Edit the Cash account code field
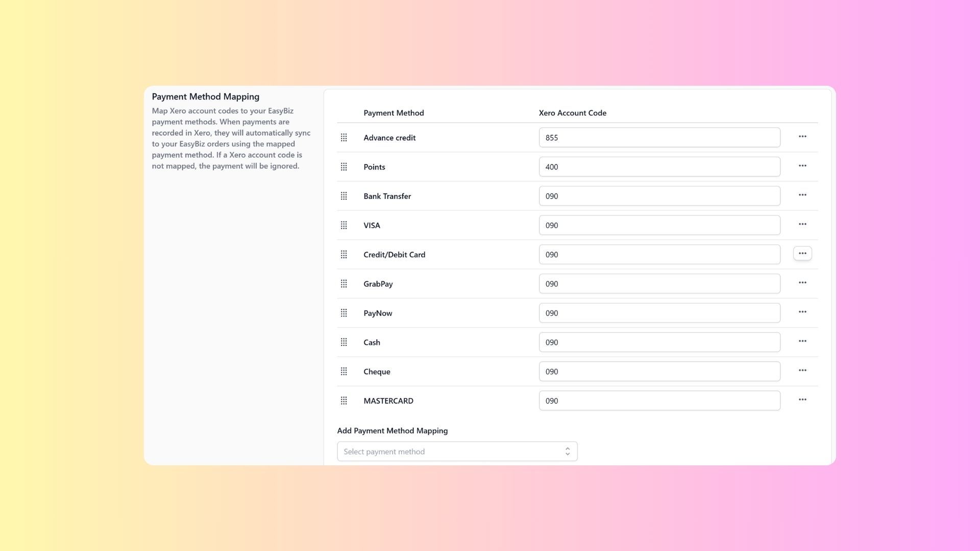This screenshot has height=551, width=980. click(x=659, y=342)
